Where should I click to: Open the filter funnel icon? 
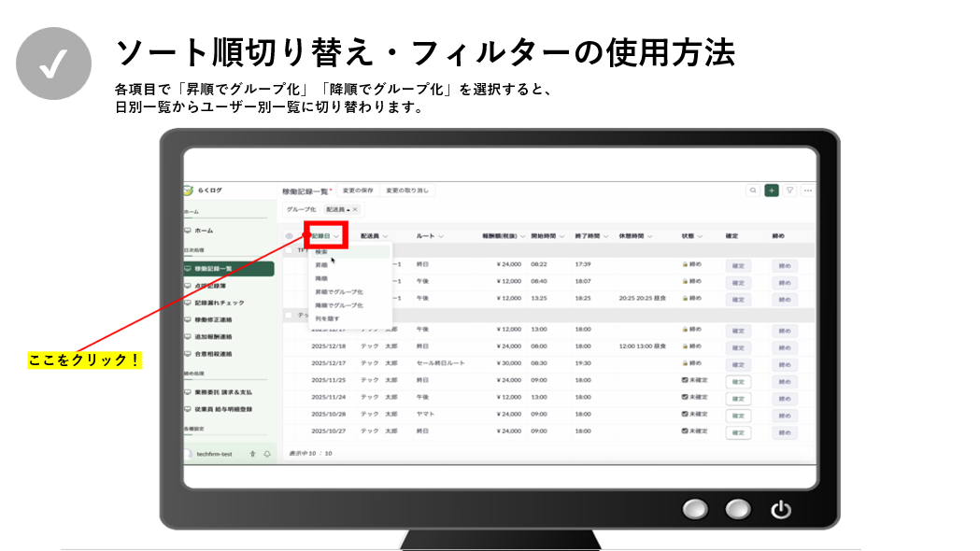tap(789, 191)
